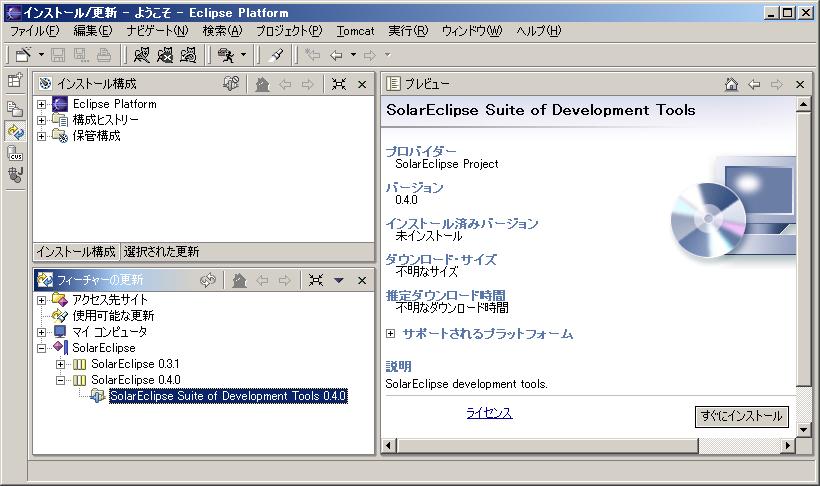
Task: Click the Stop Tomcat toolbar icon
Action: (163, 55)
